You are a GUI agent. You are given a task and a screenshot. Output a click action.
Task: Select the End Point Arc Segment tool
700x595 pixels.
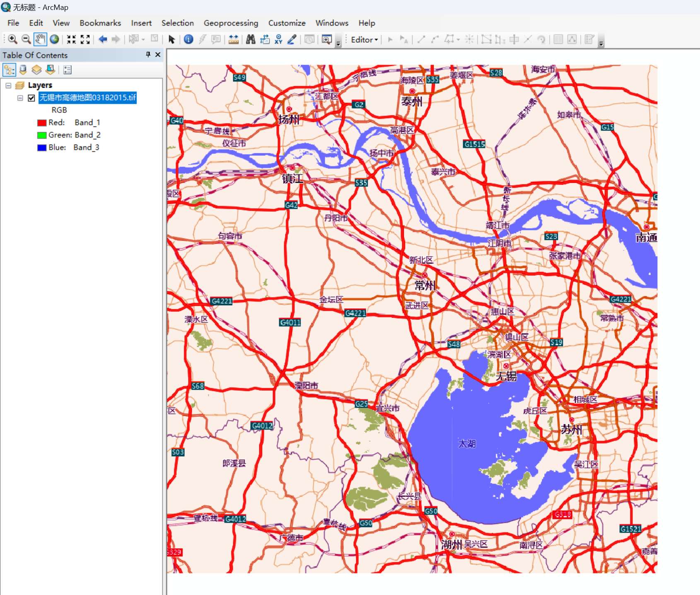pyautogui.click(x=434, y=39)
